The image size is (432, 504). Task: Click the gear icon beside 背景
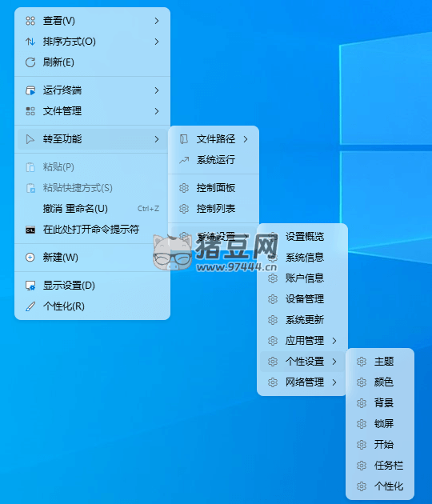[362, 403]
